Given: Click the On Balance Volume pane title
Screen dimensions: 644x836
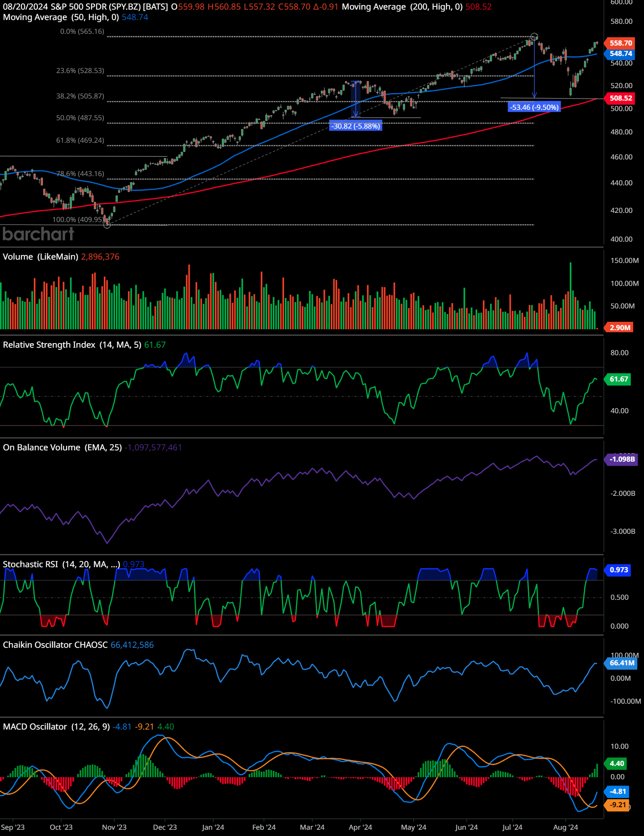Looking at the screenshot, I should tap(63, 447).
